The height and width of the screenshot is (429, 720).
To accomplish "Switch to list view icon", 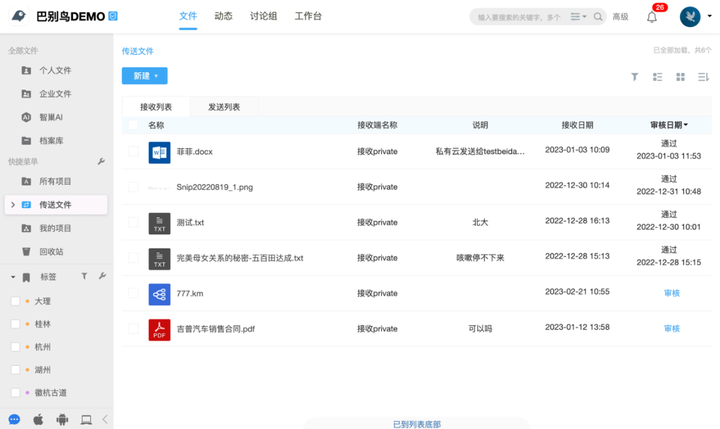I will [x=658, y=77].
